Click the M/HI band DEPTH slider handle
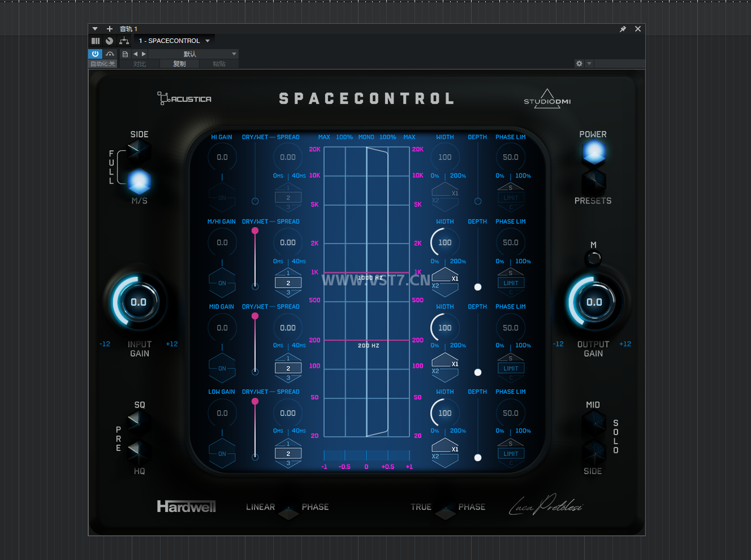 [x=478, y=287]
